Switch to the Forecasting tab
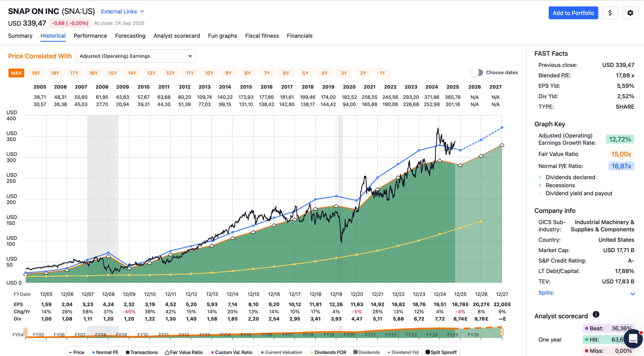This screenshot has height=356, width=644. click(130, 36)
